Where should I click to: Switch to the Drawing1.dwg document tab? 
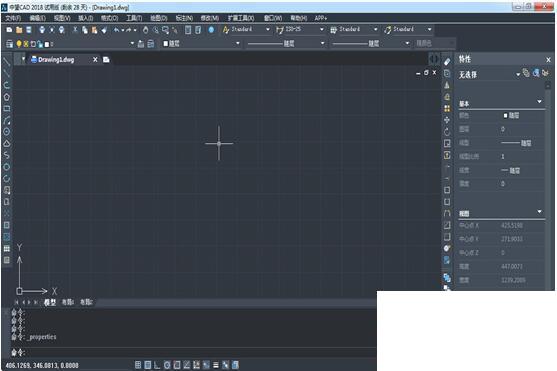(56, 60)
